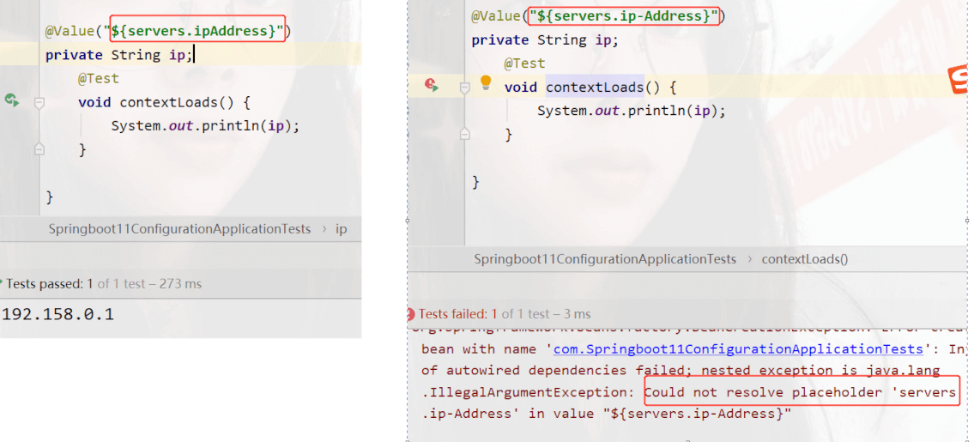Click the closing fold marker in right editor
980x442 pixels.
464,134
